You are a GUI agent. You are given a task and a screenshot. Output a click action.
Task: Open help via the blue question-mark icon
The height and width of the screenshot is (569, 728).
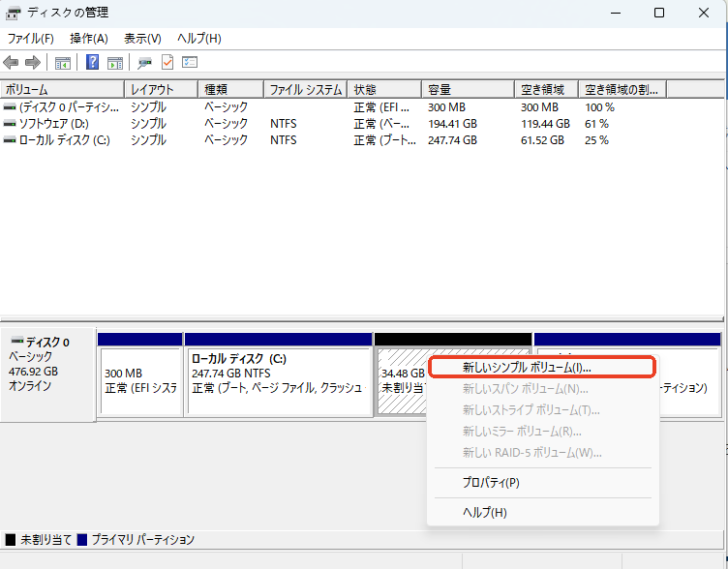(92, 62)
